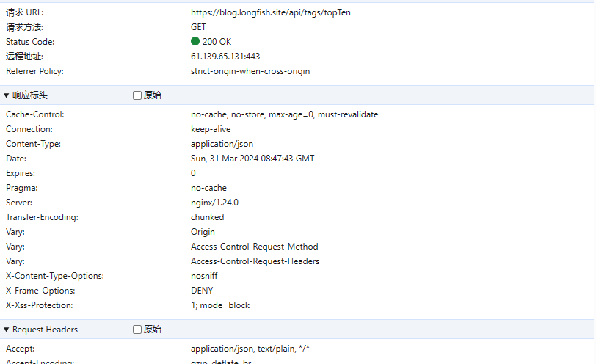Select the X-Xss-Protection header name

point(40,305)
